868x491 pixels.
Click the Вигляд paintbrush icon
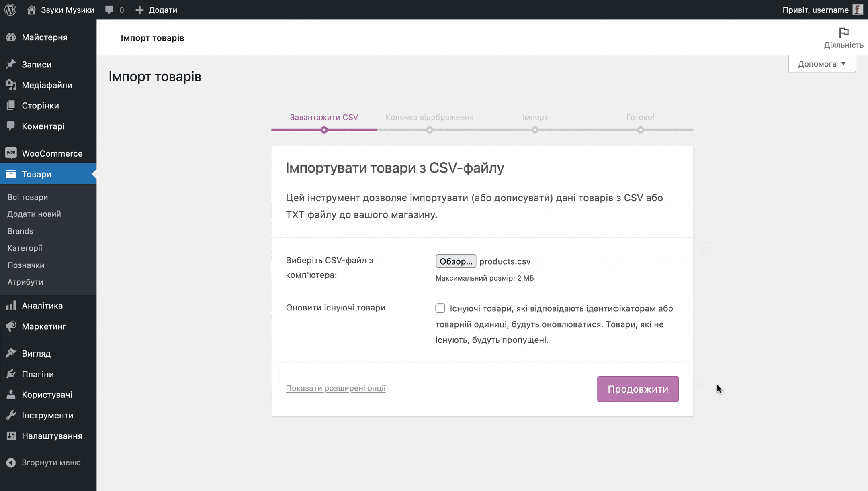tap(11, 353)
